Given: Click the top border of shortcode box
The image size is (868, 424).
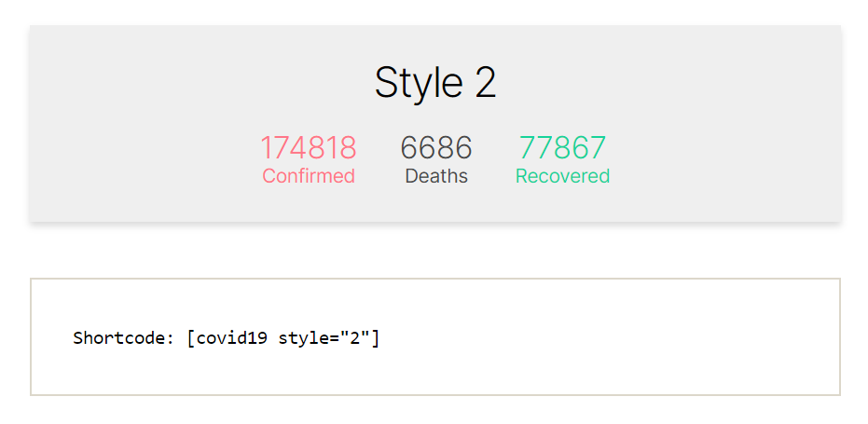Looking at the screenshot, I should tap(434, 279).
